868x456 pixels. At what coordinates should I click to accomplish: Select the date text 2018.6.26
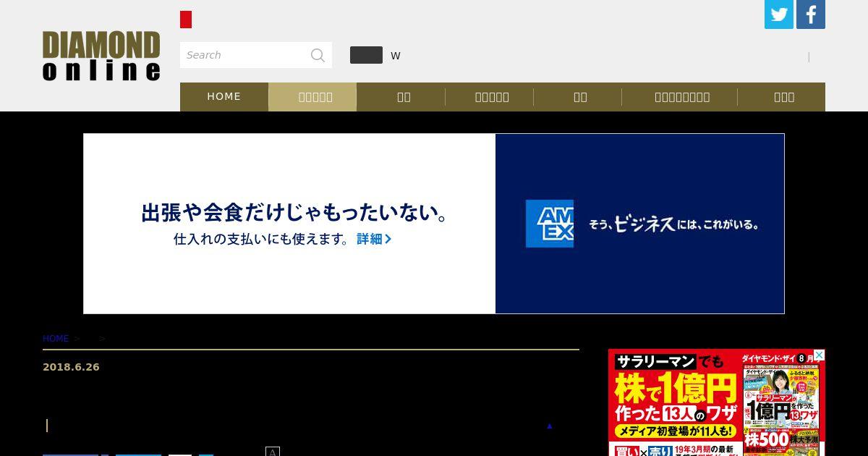[71, 367]
